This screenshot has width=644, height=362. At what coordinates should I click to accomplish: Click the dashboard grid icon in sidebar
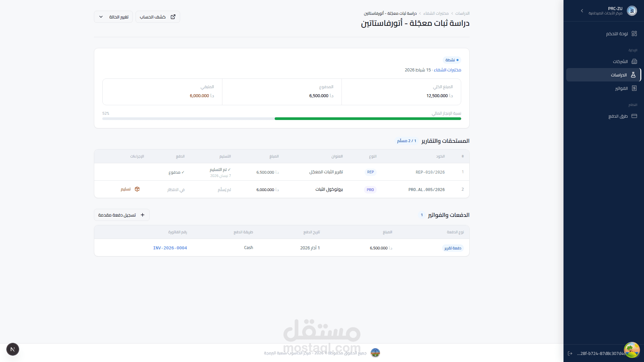click(634, 34)
